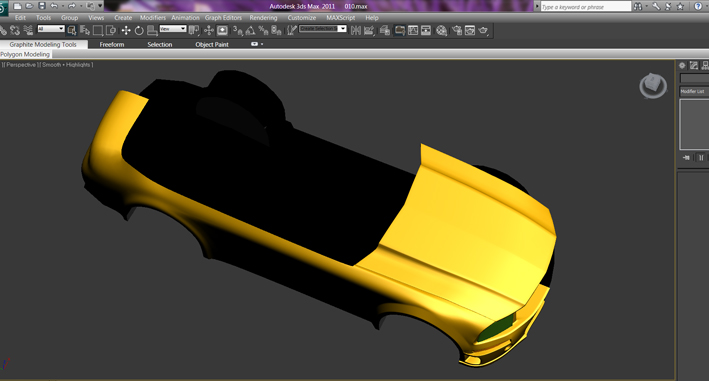Open the Modifier List dropdown
The width and height of the screenshot is (709, 381).
[694, 91]
